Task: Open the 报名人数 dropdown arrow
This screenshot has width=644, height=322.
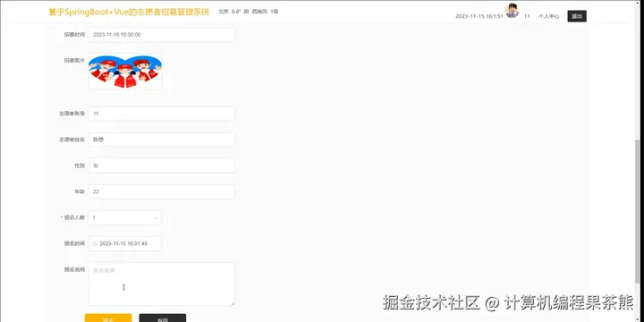Action: (156, 217)
